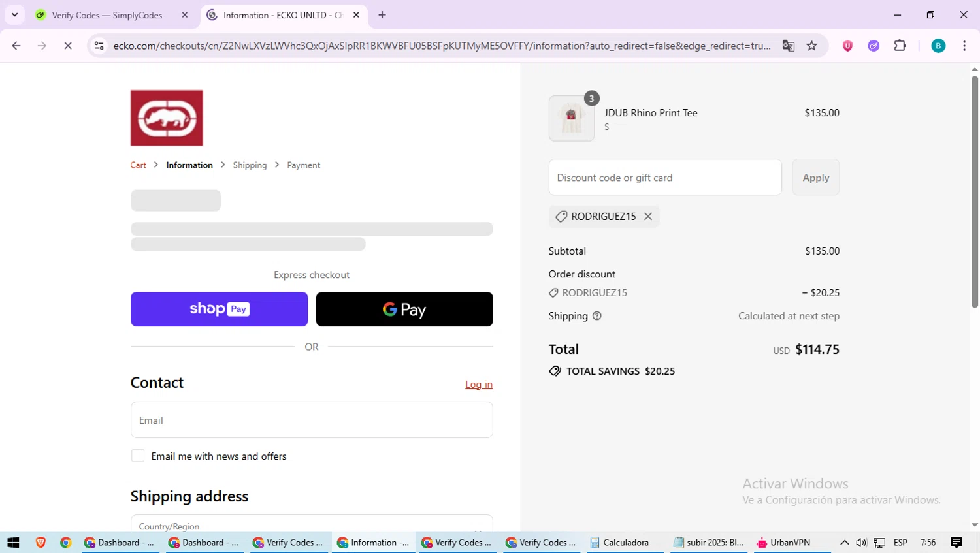Change the ESP keyboard language indicator
Viewport: 980px width, 553px height.
[900, 543]
